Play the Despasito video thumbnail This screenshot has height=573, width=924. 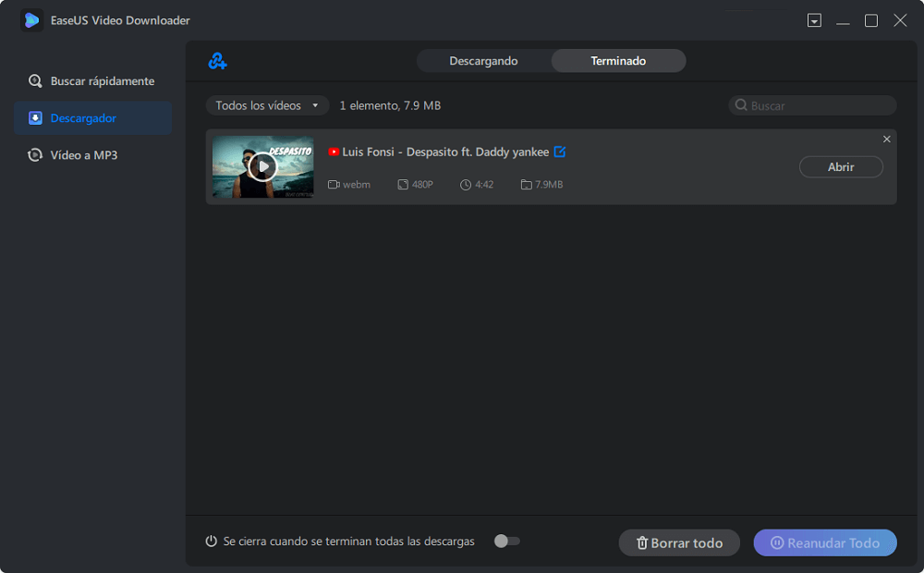pyautogui.click(x=262, y=167)
